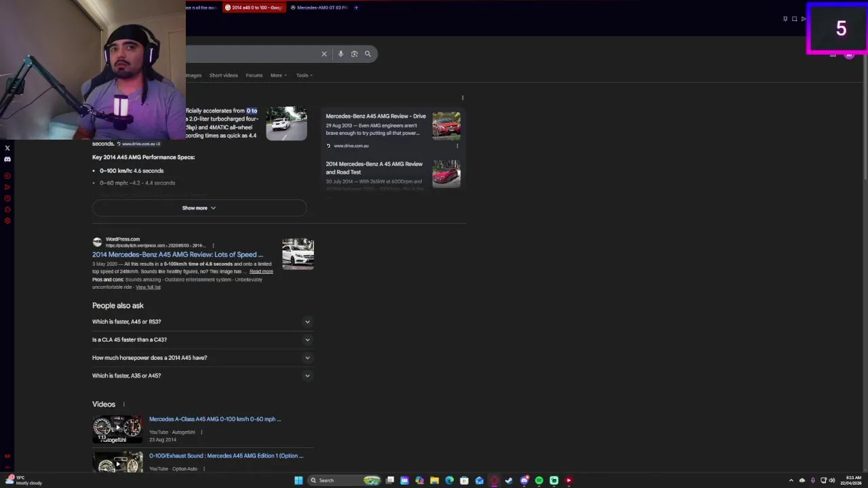Clear the Google search box text

click(x=324, y=54)
